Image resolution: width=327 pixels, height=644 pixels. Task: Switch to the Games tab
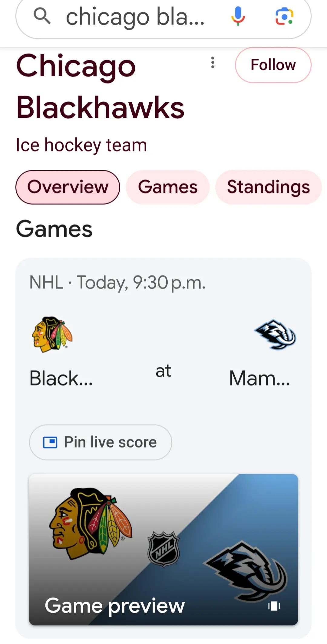click(168, 187)
